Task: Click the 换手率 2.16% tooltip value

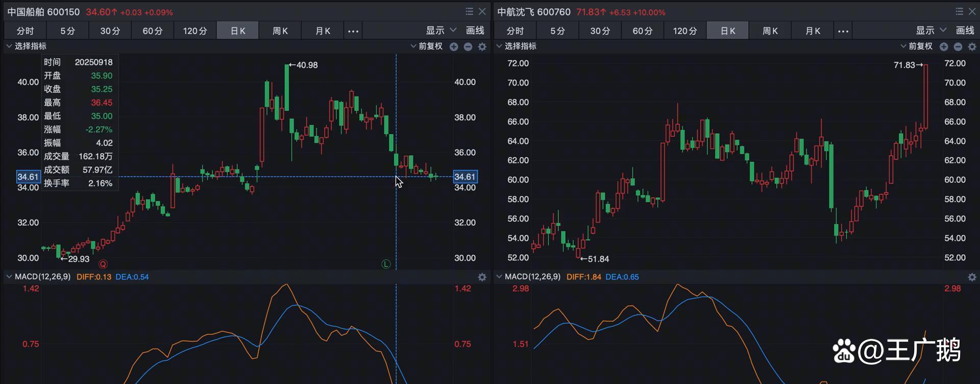Action: [x=100, y=183]
